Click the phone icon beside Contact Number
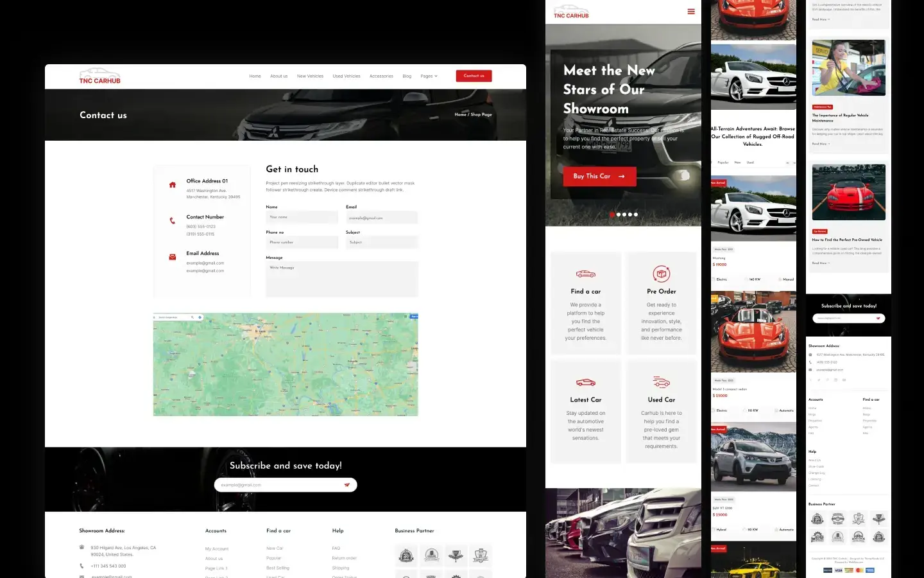This screenshot has height=578, width=924. [172, 220]
